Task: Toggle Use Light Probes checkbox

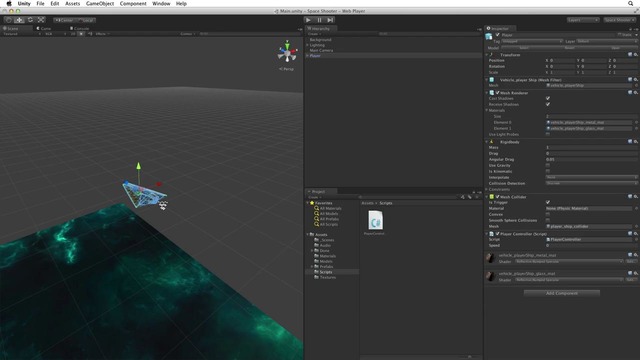Action: (548, 134)
